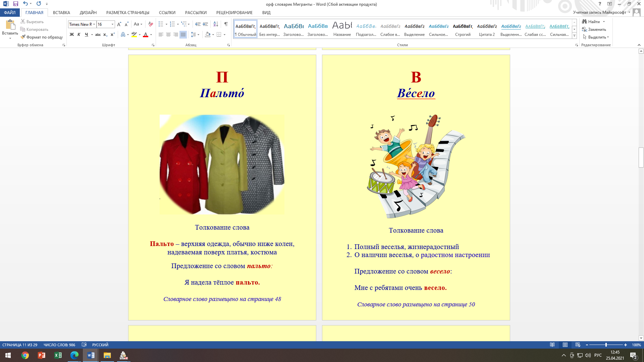Screen dimensions: 644x362
Task: Open the ВСТАВКА ribbon tab
Action: pos(61,13)
